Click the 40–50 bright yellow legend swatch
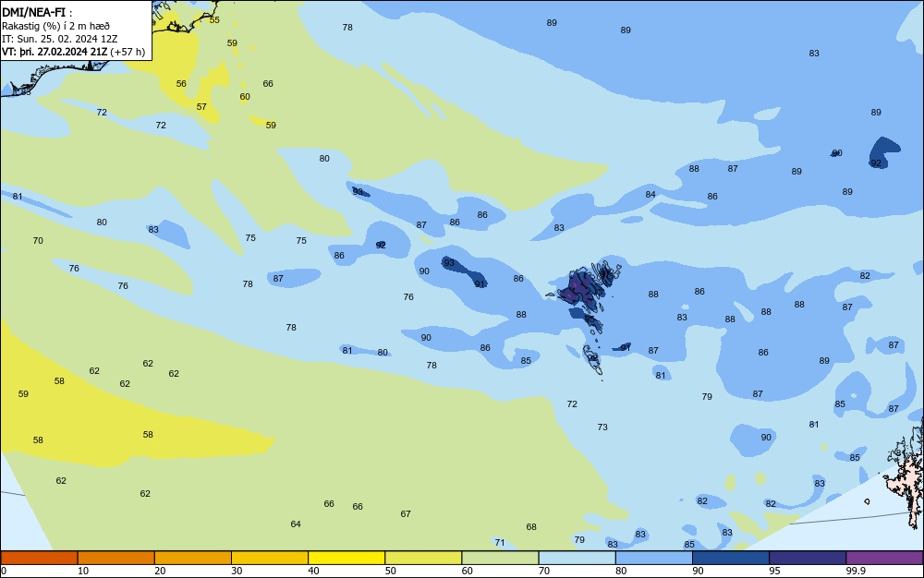 tap(346, 558)
